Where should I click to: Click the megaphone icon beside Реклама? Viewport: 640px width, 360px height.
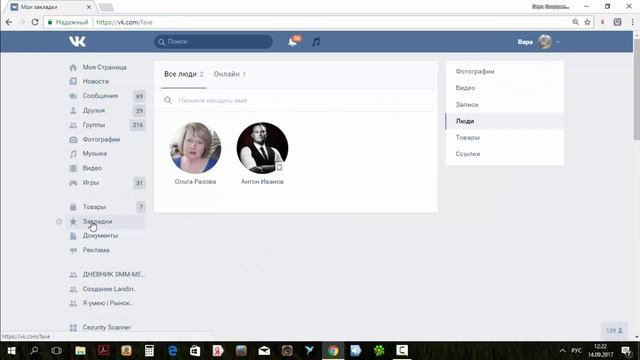coord(73,250)
